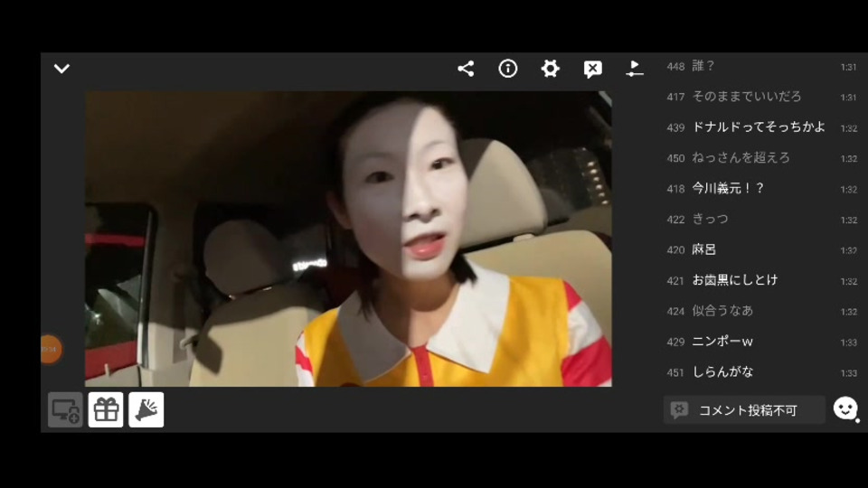Open the settings gear icon

click(x=550, y=69)
